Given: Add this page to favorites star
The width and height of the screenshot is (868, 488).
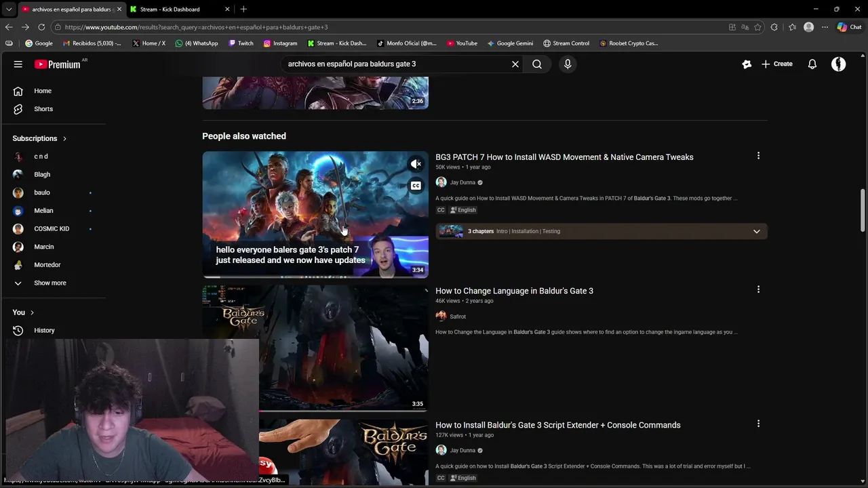Looking at the screenshot, I should [x=757, y=27].
